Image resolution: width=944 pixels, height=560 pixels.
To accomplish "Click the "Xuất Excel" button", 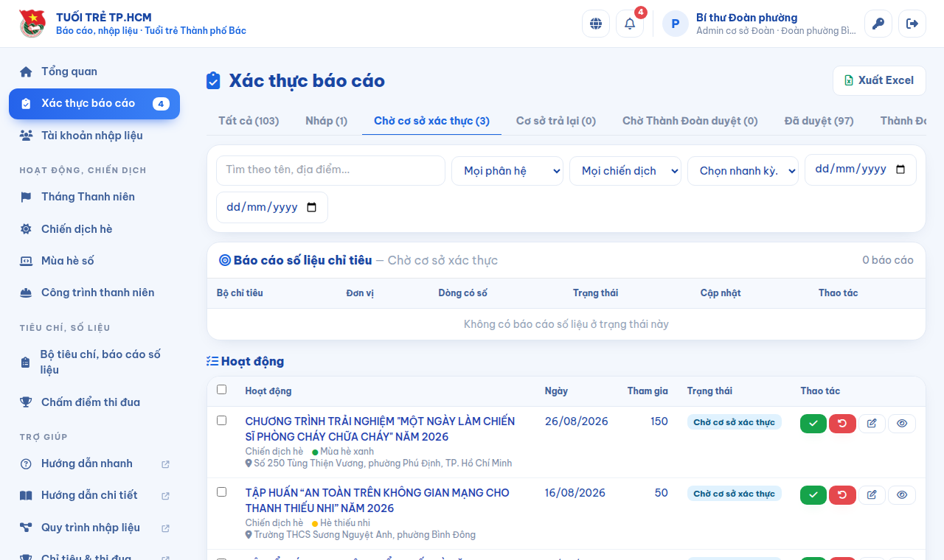I will click(x=879, y=80).
